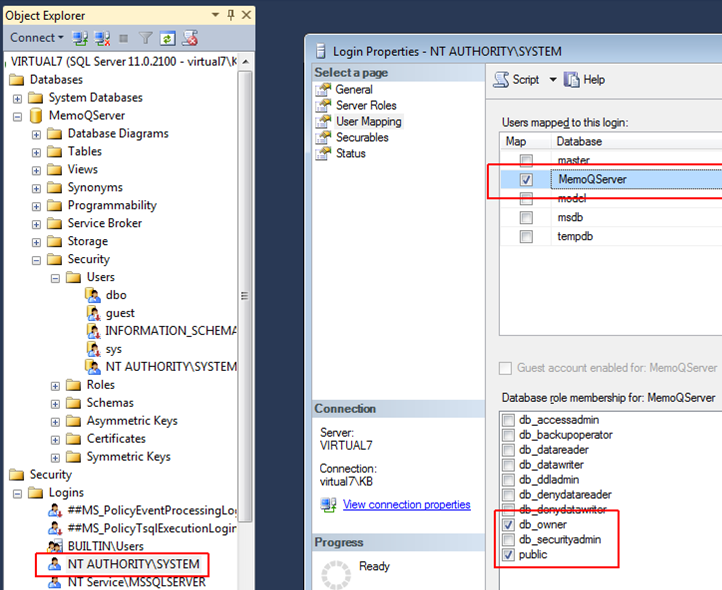The height and width of the screenshot is (590, 722).
Task: Refresh the Object Explorer tree
Action: coord(168,38)
